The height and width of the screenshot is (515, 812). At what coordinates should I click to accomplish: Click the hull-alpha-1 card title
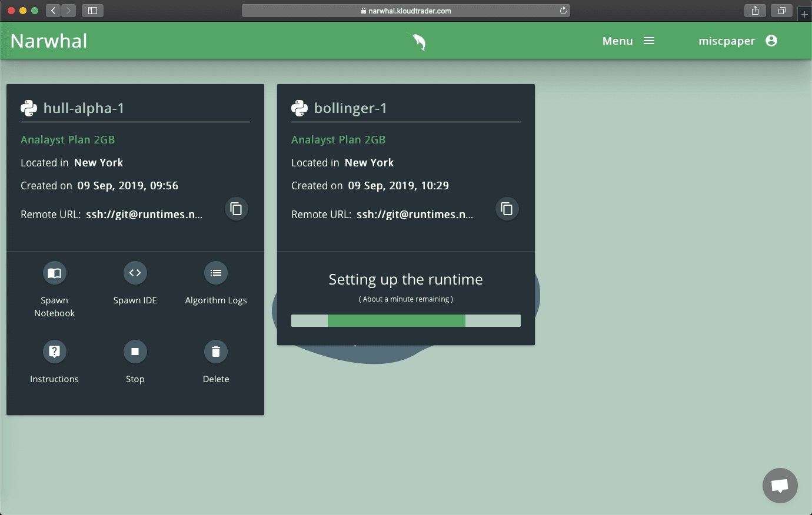point(84,108)
